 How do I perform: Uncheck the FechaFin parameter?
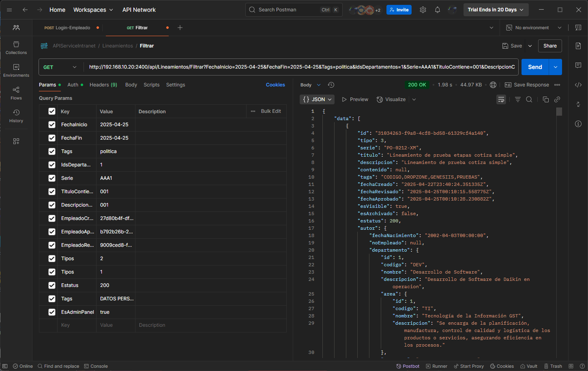[52, 138]
